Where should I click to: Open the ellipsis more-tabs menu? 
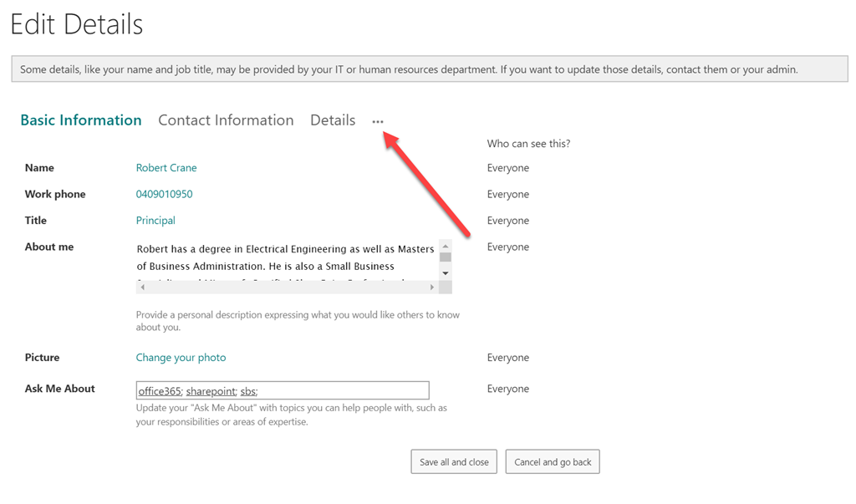click(x=378, y=121)
